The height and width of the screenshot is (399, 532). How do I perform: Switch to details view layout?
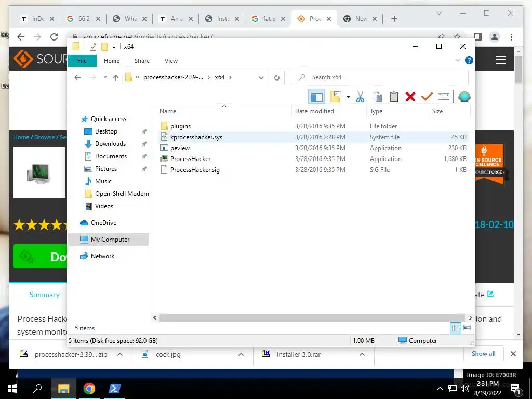(x=456, y=328)
